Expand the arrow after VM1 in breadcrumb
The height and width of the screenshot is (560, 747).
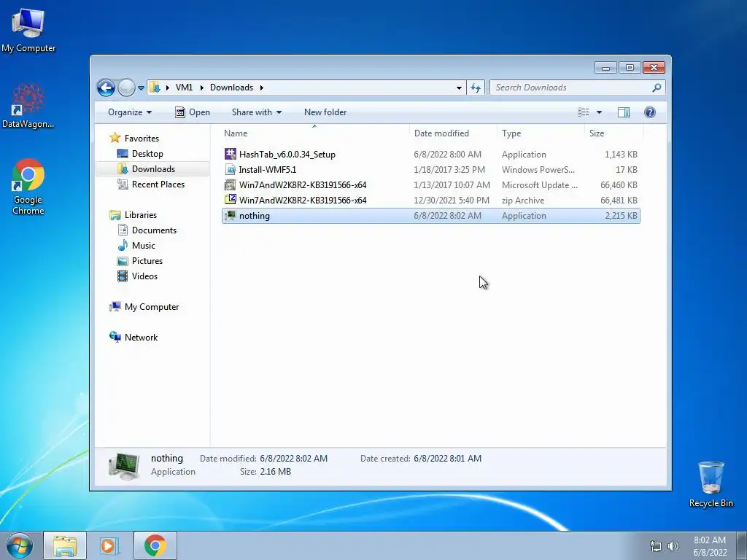click(x=202, y=87)
